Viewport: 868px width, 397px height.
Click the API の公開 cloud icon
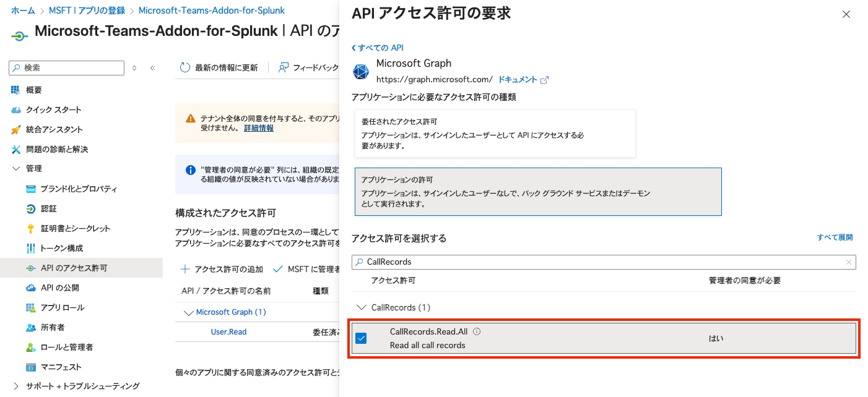coord(30,288)
